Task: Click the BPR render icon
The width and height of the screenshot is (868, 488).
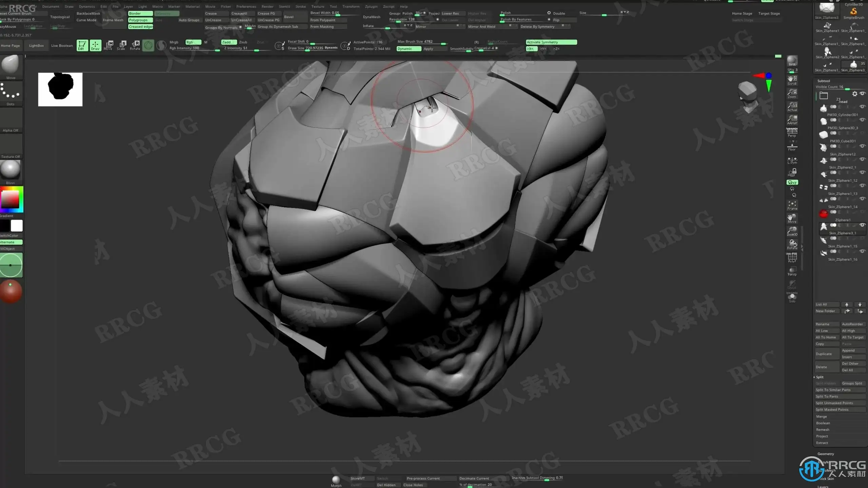Action: (x=792, y=61)
